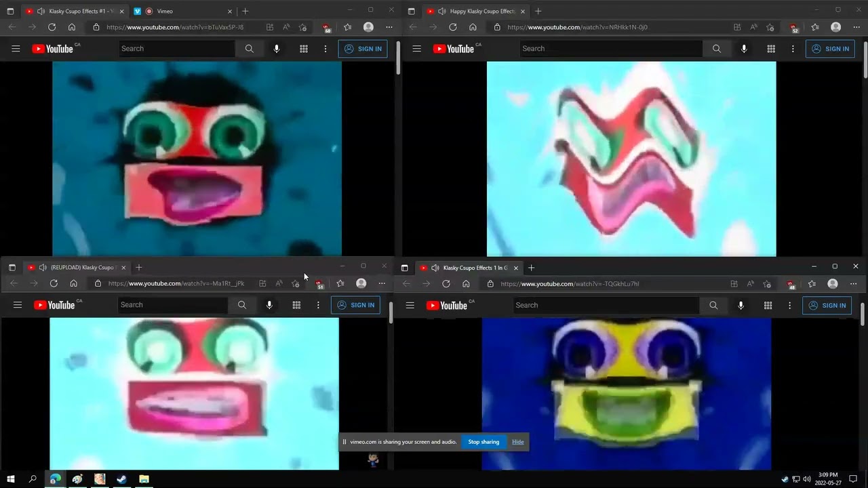Open YouTube apps grid in top-left window

(303, 49)
